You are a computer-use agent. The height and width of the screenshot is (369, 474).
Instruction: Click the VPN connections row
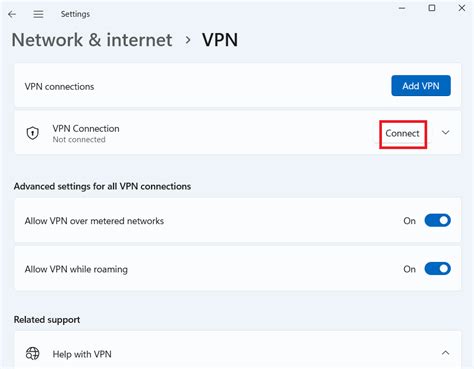click(x=238, y=85)
